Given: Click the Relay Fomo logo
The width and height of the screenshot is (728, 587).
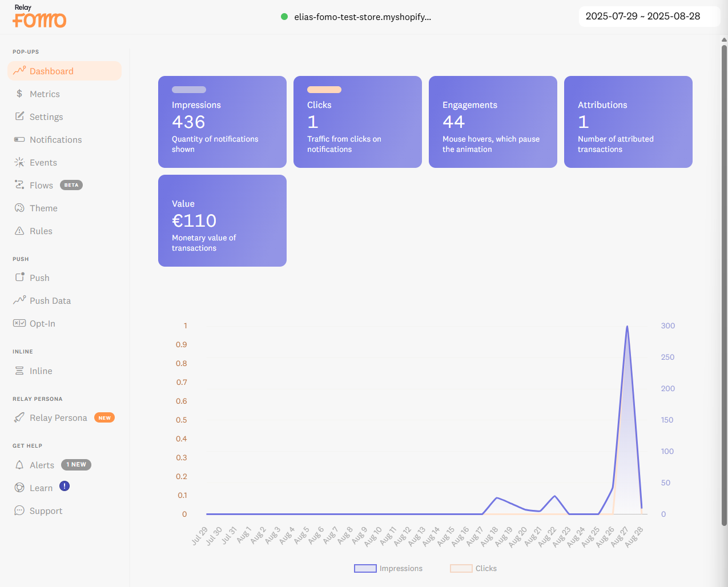Looking at the screenshot, I should [x=39, y=17].
